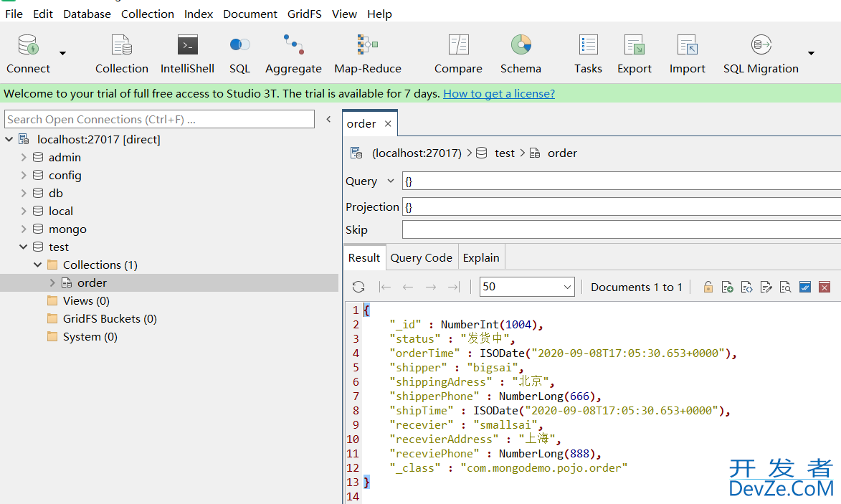Expand the config database
The height and width of the screenshot is (504, 841).
pos(23,176)
